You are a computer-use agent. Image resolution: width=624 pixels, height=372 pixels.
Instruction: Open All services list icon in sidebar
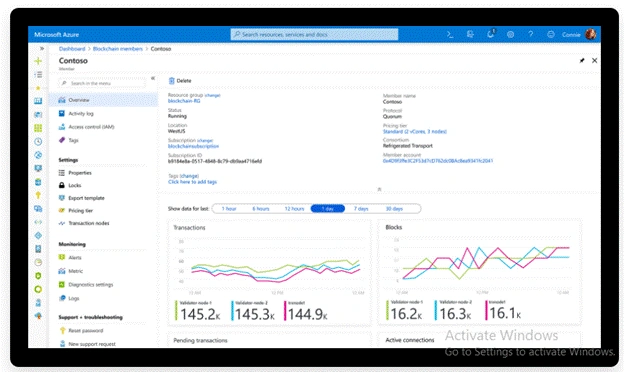38,74
